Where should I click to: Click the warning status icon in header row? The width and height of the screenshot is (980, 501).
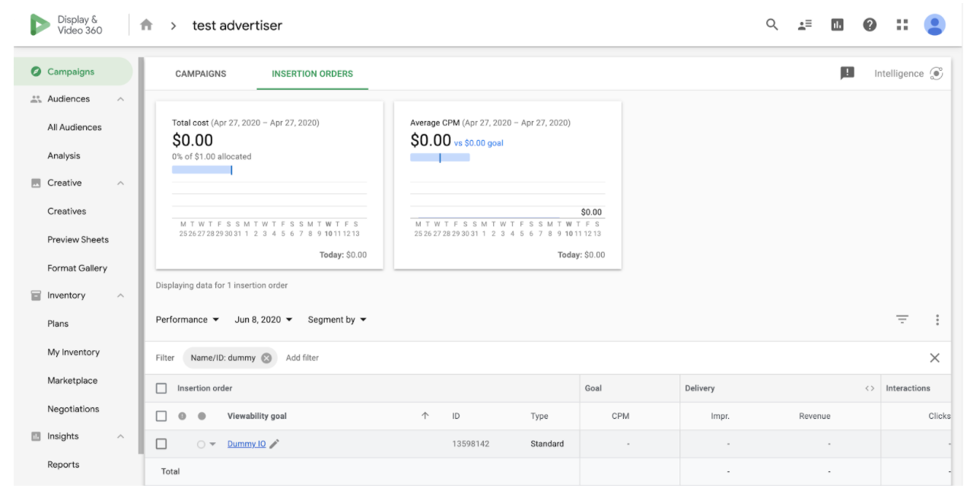pyautogui.click(x=182, y=416)
